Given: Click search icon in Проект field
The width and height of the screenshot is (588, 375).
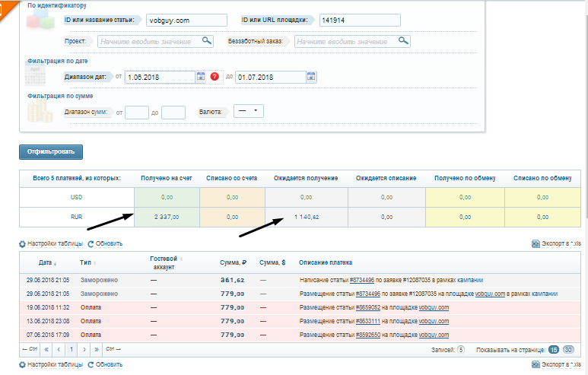Looking at the screenshot, I should click(x=207, y=40).
